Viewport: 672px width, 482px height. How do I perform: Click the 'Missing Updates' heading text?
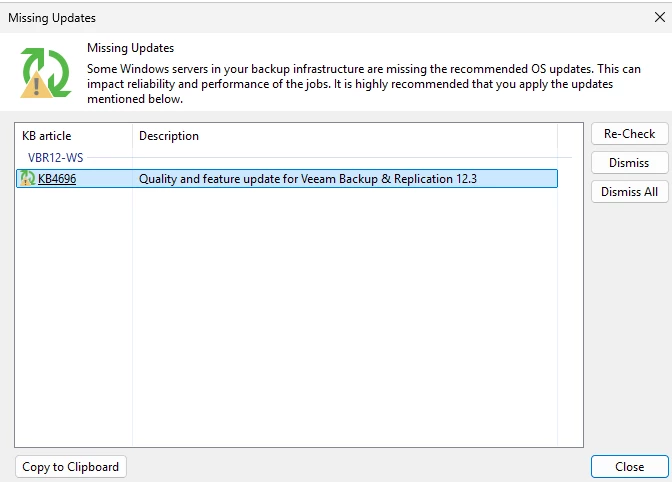130,48
